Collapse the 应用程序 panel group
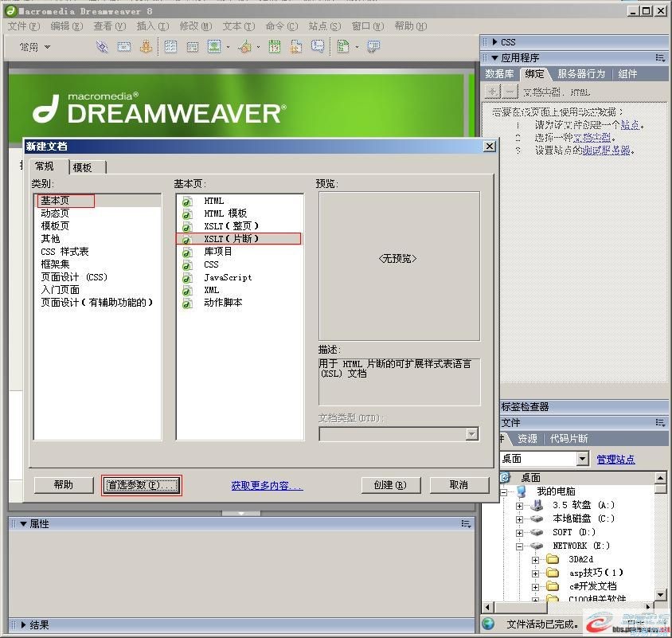The height and width of the screenshot is (638, 672). [x=494, y=57]
